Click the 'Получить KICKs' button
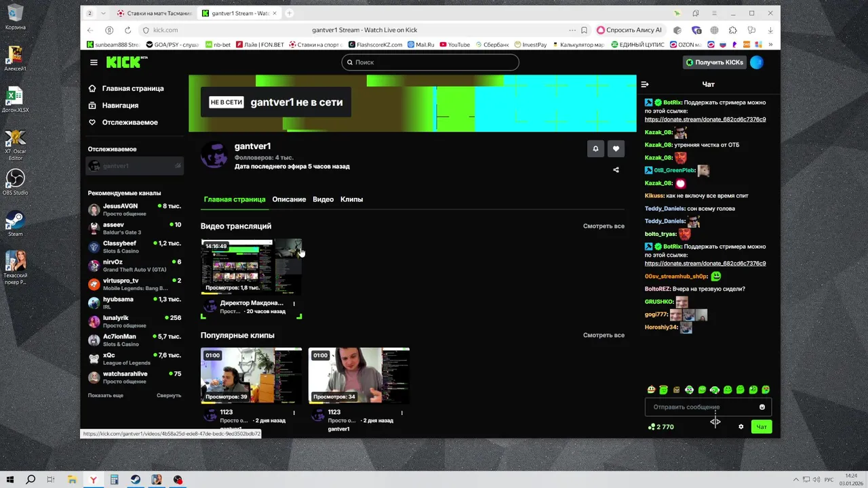868x488 pixels. tap(714, 62)
